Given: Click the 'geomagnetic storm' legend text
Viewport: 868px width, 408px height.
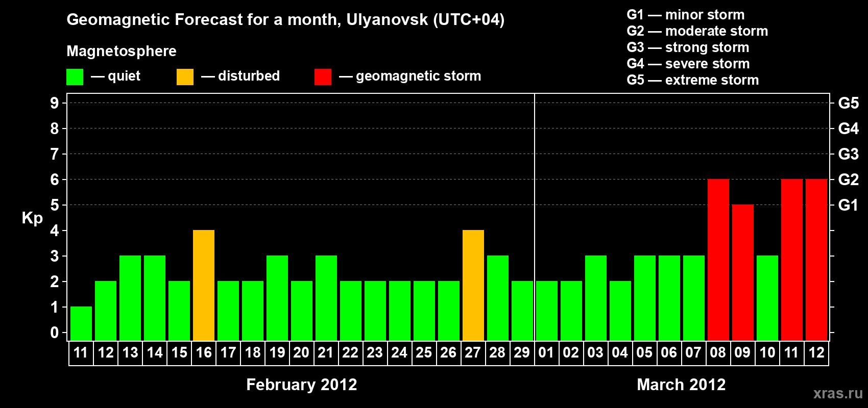Looking at the screenshot, I should (x=419, y=76).
